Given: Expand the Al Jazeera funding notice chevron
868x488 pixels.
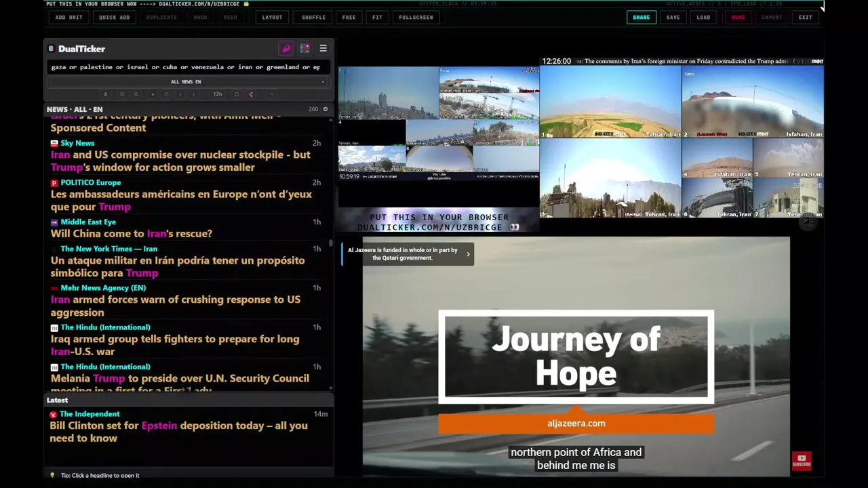Looking at the screenshot, I should click(468, 254).
